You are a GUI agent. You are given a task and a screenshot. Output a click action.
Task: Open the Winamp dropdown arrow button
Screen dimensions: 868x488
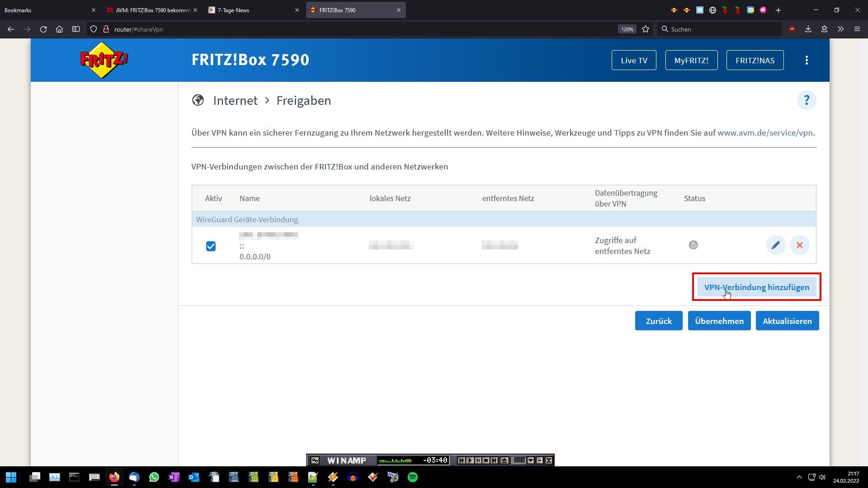[531, 460]
